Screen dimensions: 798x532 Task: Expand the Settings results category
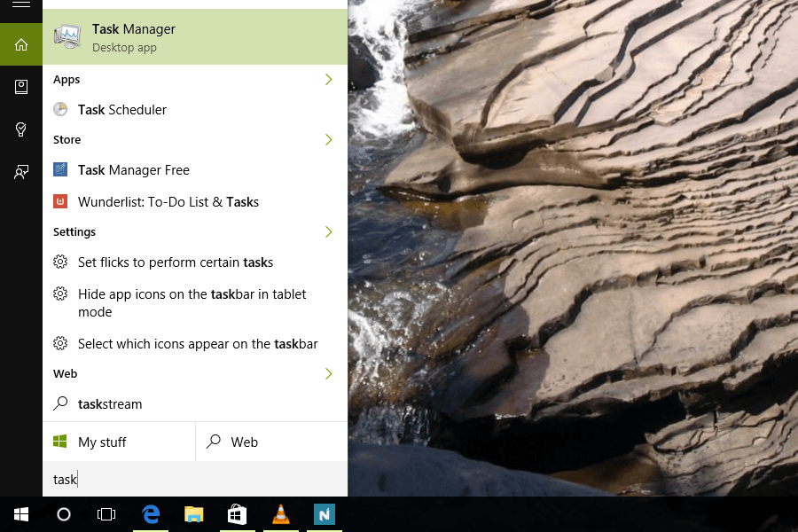[x=329, y=231]
